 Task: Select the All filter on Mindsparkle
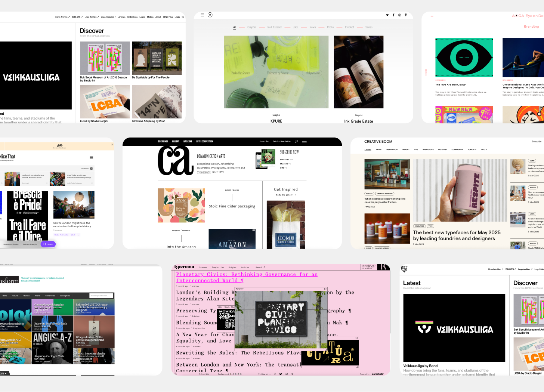click(235, 27)
